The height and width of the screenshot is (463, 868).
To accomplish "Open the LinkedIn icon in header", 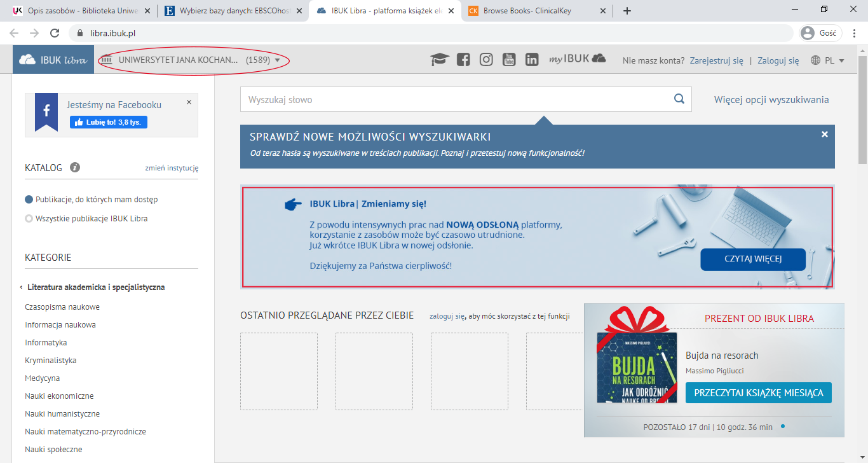I will coord(532,60).
